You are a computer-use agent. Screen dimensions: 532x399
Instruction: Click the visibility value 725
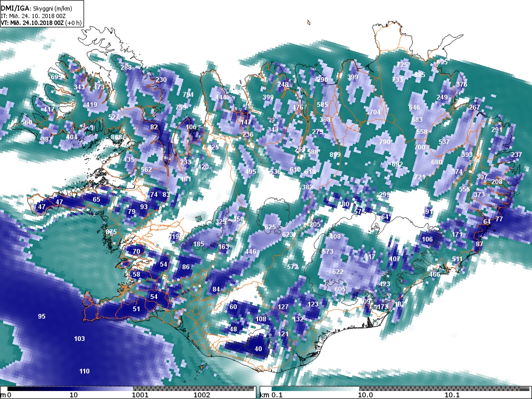point(402,64)
